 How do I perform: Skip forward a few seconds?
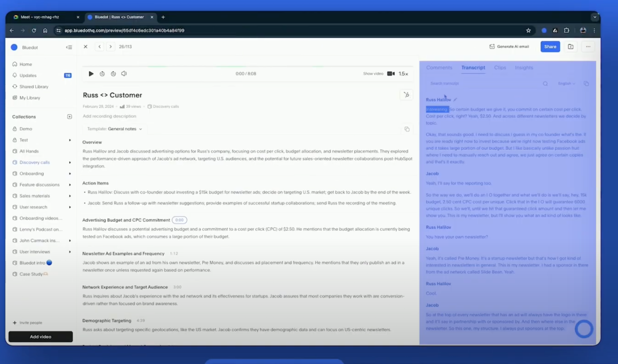pyautogui.click(x=113, y=74)
